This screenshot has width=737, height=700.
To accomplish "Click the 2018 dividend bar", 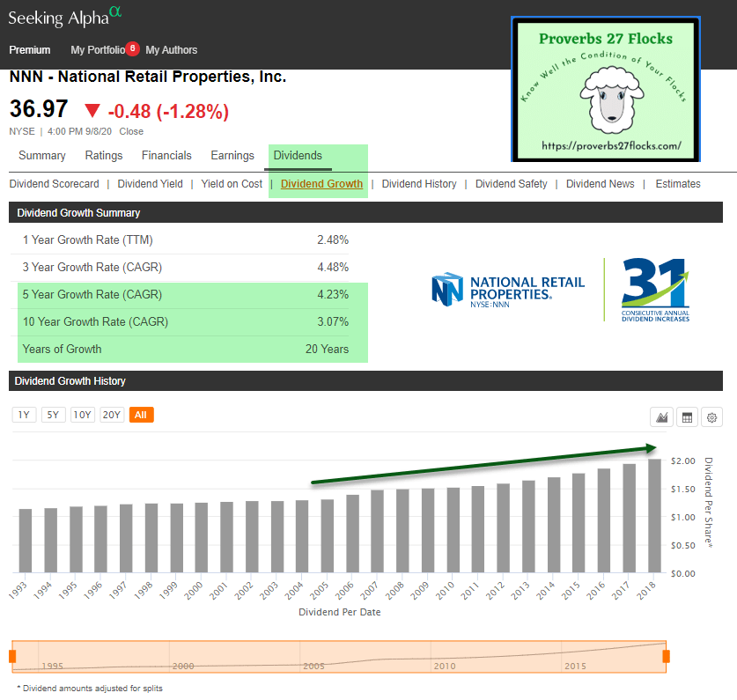I will point(654,515).
